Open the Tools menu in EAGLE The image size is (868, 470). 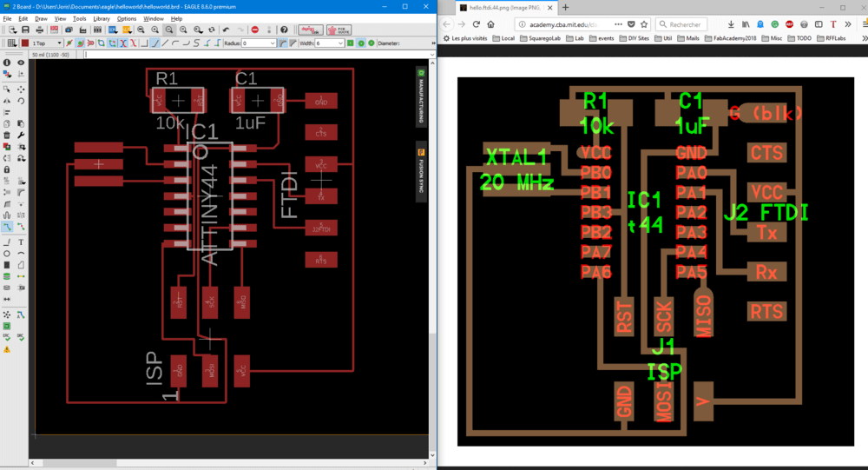[x=79, y=18]
